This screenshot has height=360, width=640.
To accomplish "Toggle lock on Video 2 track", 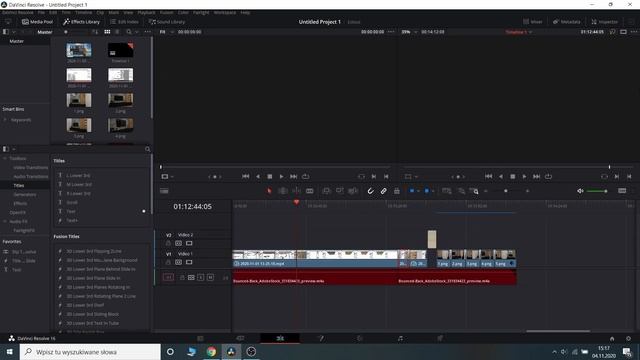I will pos(168,243).
